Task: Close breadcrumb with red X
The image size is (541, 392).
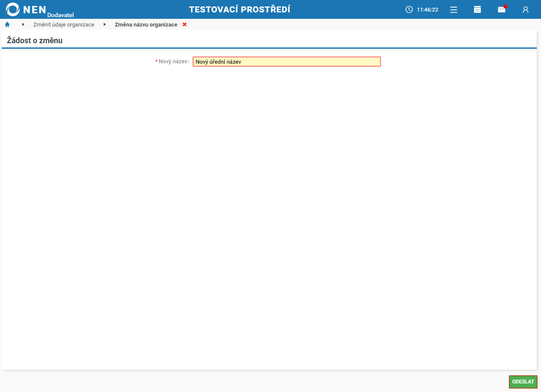Action: coord(184,24)
